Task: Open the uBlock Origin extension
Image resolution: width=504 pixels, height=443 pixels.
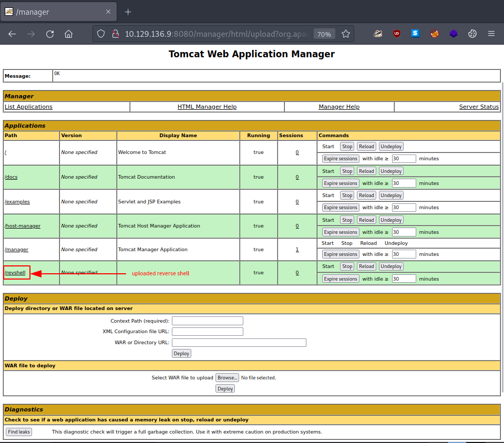Action: (x=397, y=33)
